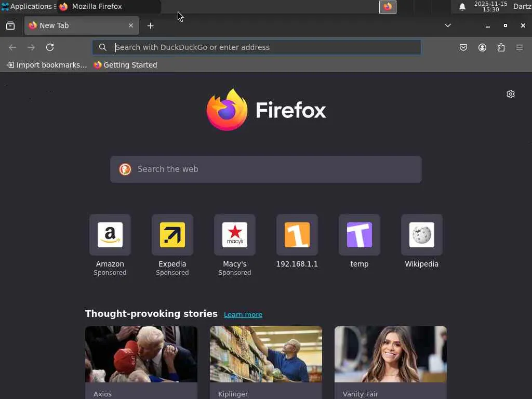Expand the List all tabs chevron
Viewport: 532px width, 399px height.
click(x=447, y=25)
